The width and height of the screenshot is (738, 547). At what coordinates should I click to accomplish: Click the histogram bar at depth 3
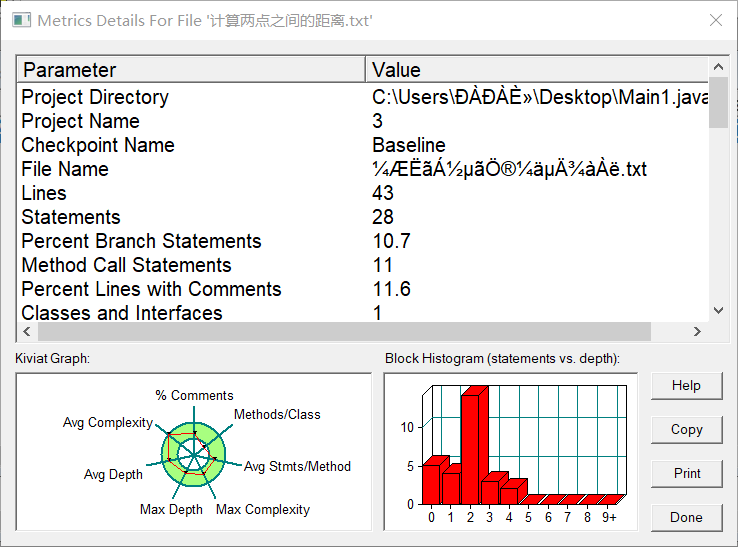coord(492,491)
